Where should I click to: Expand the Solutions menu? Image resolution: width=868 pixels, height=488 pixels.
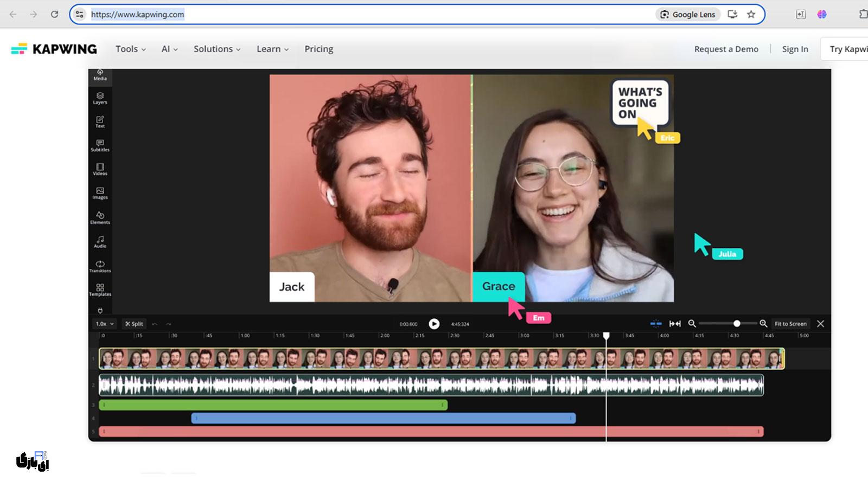[x=216, y=49]
